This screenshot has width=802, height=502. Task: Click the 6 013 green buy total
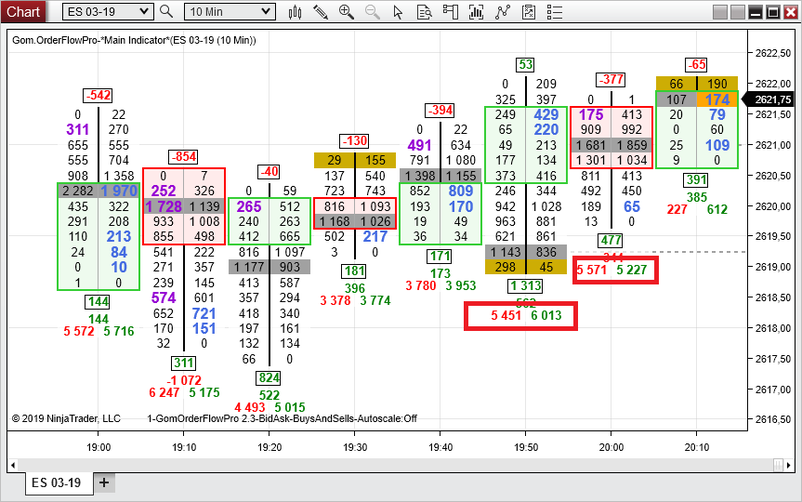546,315
